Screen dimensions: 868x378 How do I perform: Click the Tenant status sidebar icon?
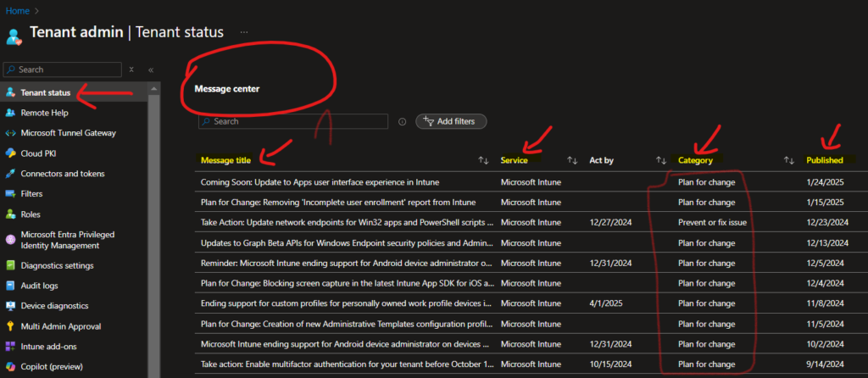[x=10, y=92]
